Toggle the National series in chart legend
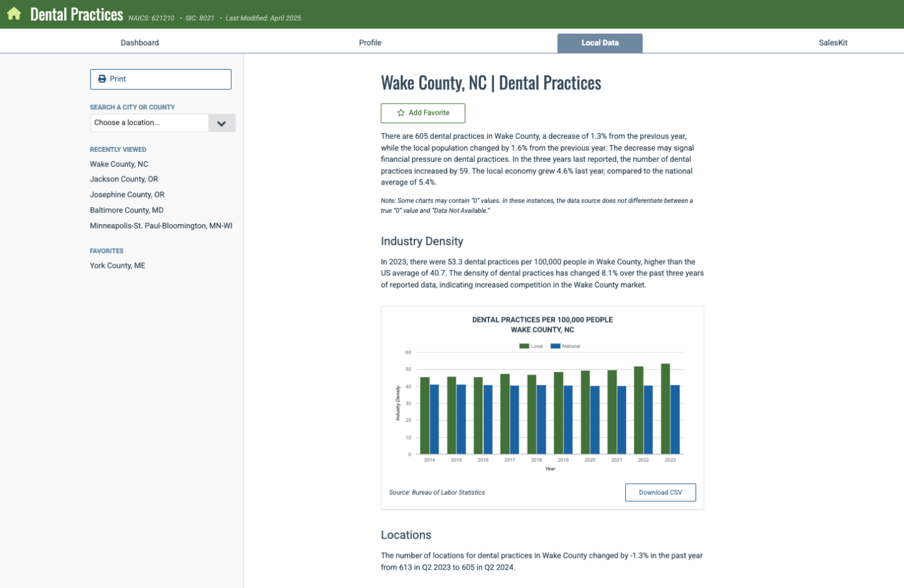The image size is (904, 588). pyautogui.click(x=565, y=346)
